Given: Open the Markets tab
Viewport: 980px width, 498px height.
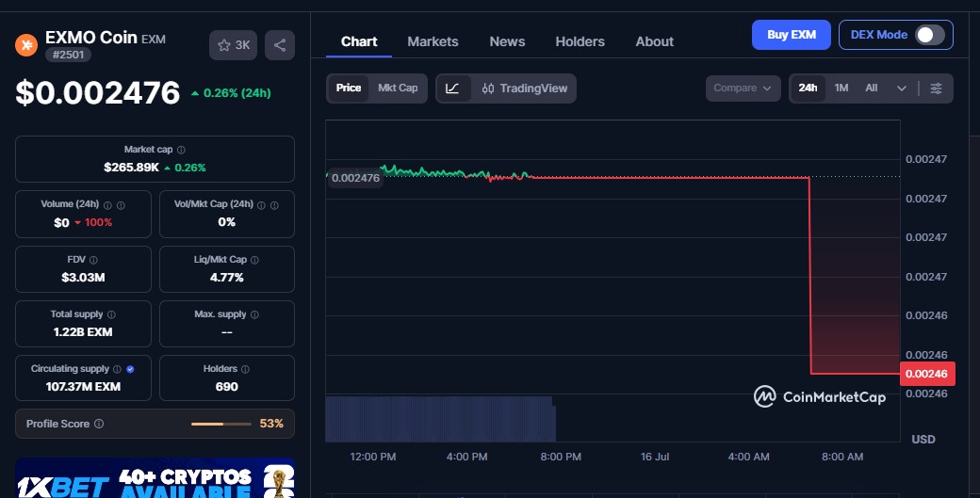Looking at the screenshot, I should [433, 41].
